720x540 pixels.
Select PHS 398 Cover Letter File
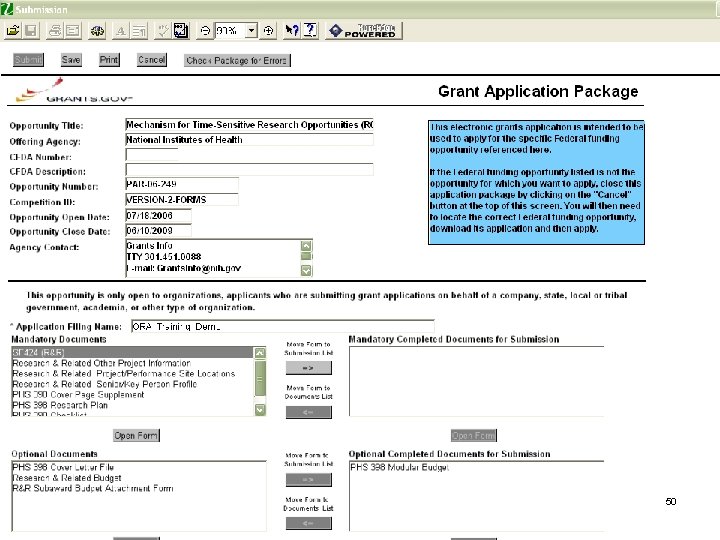[x=63, y=467]
